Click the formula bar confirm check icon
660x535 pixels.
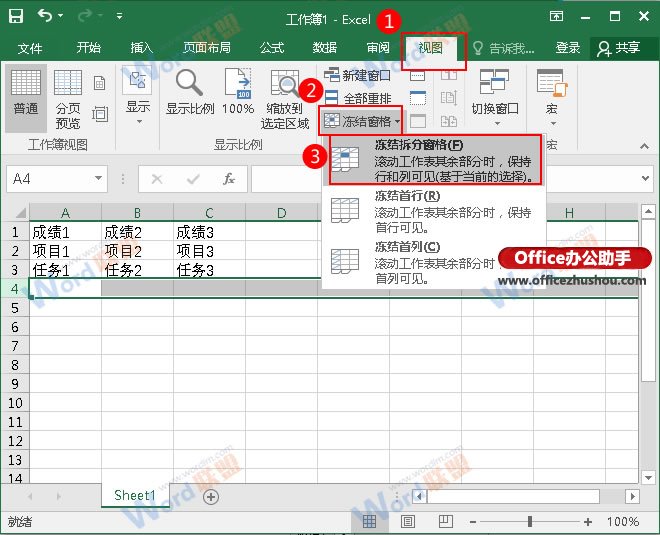pyautogui.click(x=193, y=179)
